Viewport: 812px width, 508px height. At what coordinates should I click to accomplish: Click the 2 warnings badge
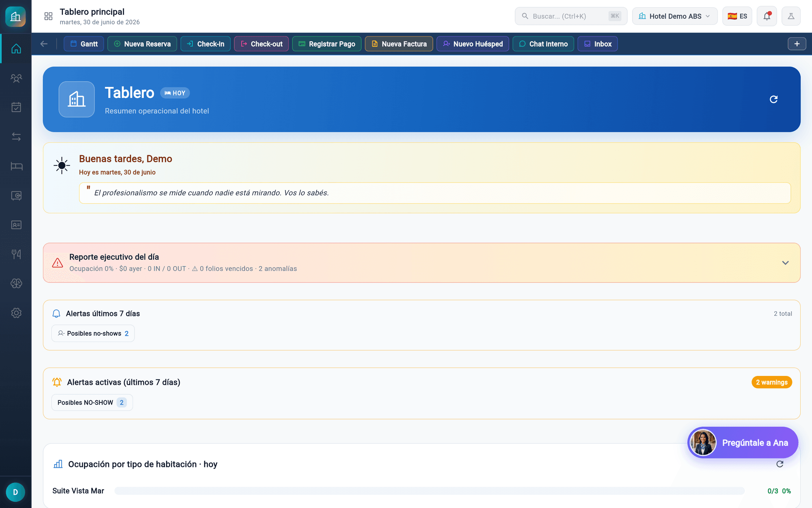click(772, 382)
